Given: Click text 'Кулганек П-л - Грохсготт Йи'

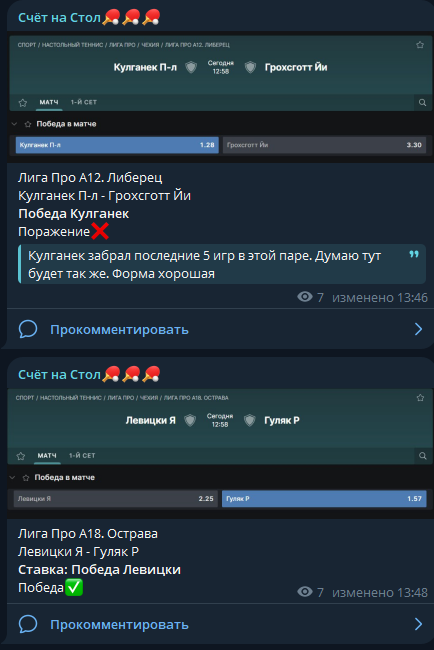Looking at the screenshot, I should click(104, 196).
